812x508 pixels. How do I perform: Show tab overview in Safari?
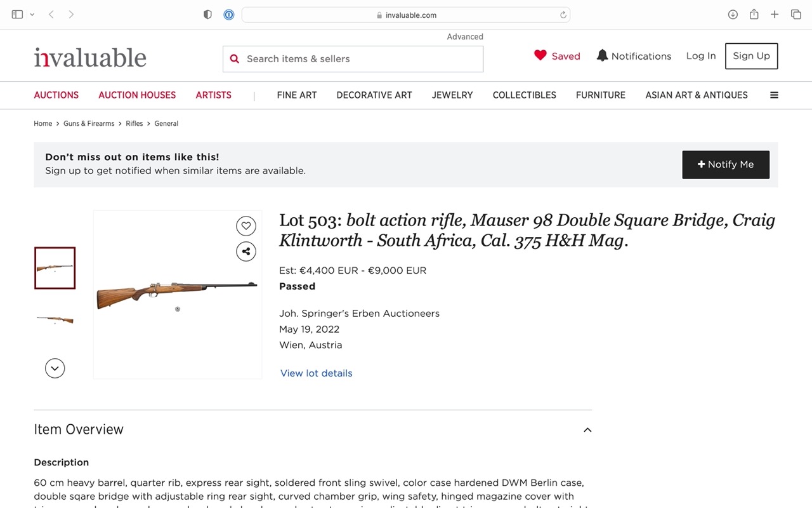[796, 15]
